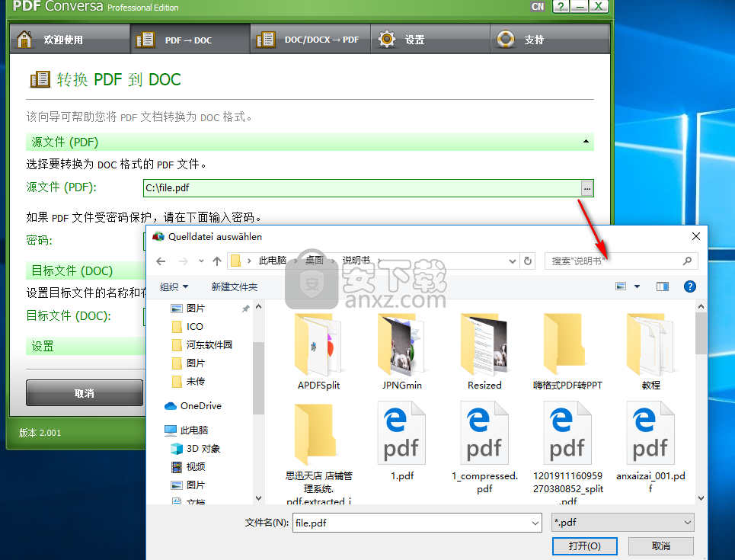The width and height of the screenshot is (735, 560).
Task: Open the 欢迎使用 home tab
Action: click(x=69, y=40)
